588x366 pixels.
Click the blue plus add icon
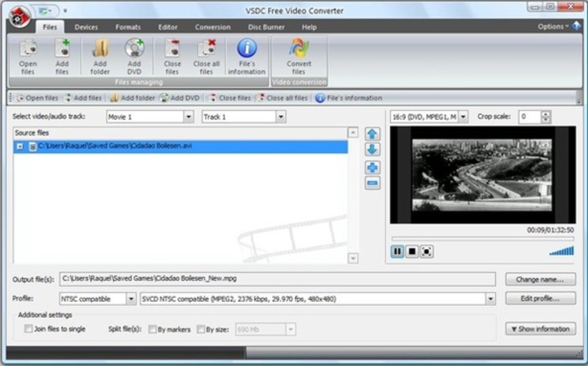pyautogui.click(x=372, y=168)
